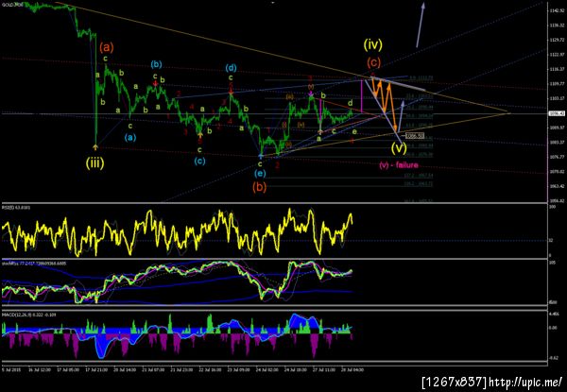Select the 22 Jul 16:00 time label
Image resolution: width=567 pixels, height=392 pixels.
coord(208,370)
